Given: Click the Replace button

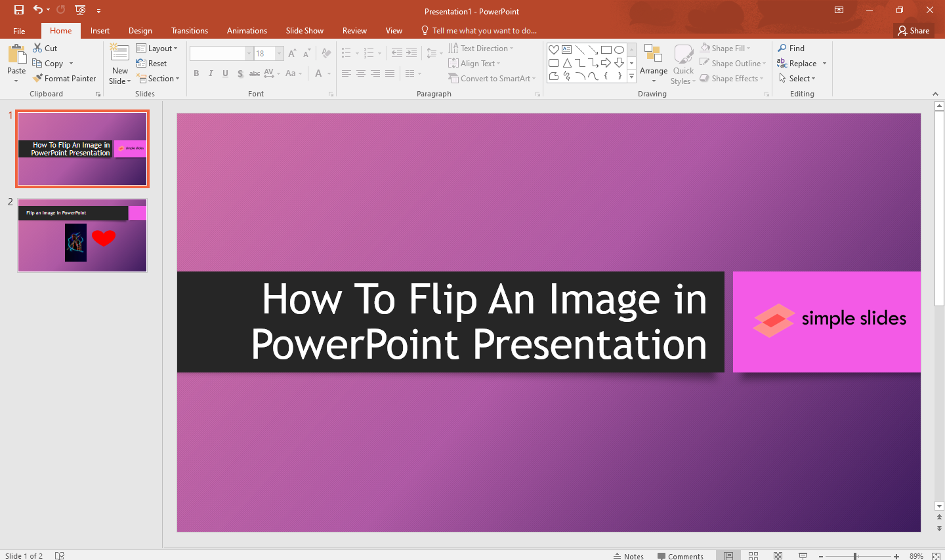Looking at the screenshot, I should click(x=801, y=63).
